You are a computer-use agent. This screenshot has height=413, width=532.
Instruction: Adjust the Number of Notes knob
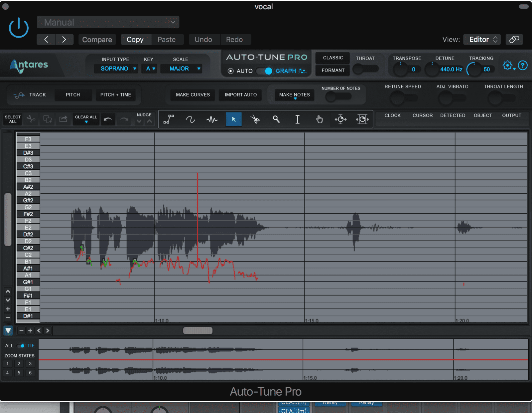[331, 97]
